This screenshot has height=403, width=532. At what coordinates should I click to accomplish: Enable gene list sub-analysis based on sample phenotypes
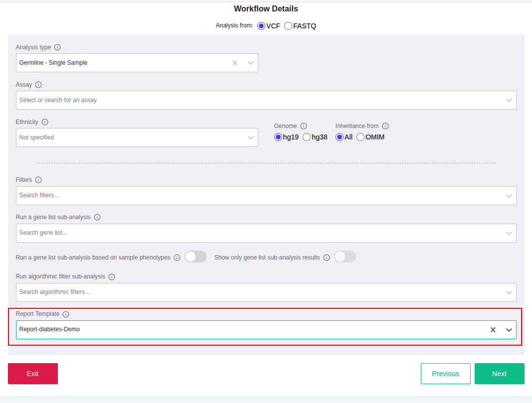tap(195, 257)
